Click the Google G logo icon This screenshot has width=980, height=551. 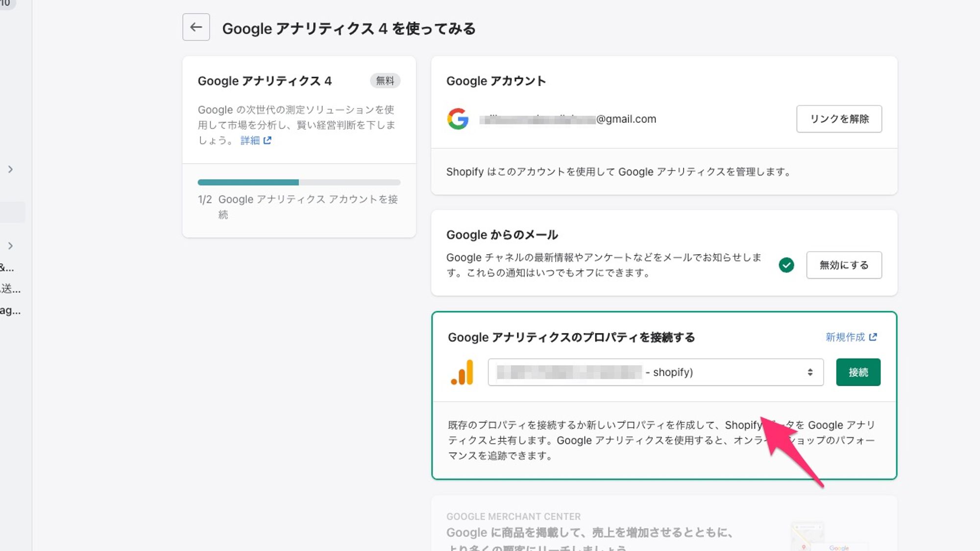[x=458, y=119]
